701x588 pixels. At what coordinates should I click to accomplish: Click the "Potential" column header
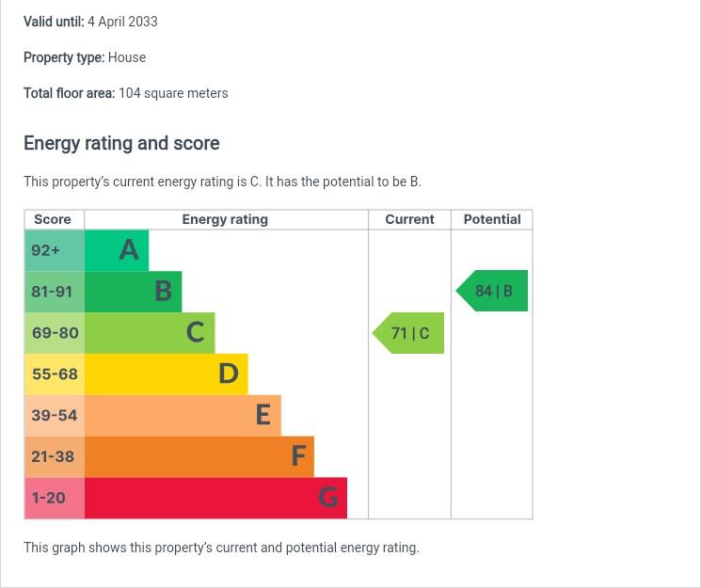coord(492,219)
